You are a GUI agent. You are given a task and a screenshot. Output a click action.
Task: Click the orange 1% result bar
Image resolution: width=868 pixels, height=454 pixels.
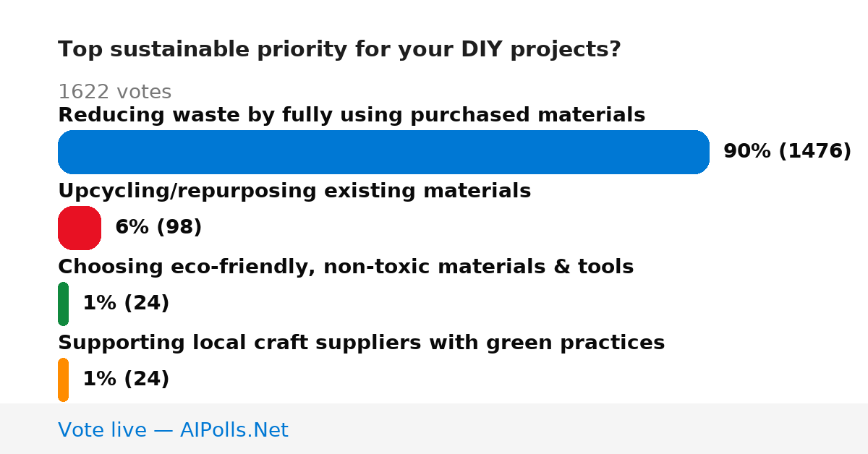63,380
